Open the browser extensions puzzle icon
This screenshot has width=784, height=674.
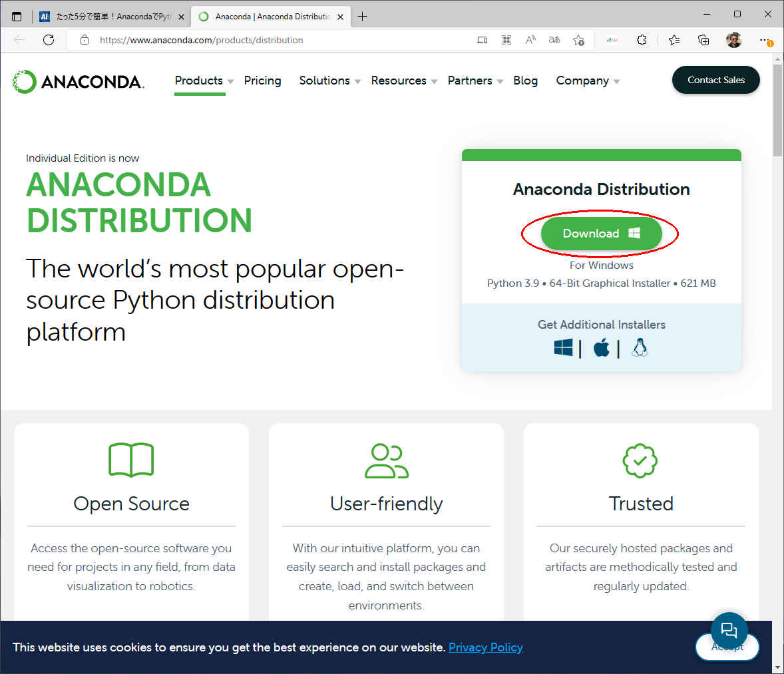[642, 40]
